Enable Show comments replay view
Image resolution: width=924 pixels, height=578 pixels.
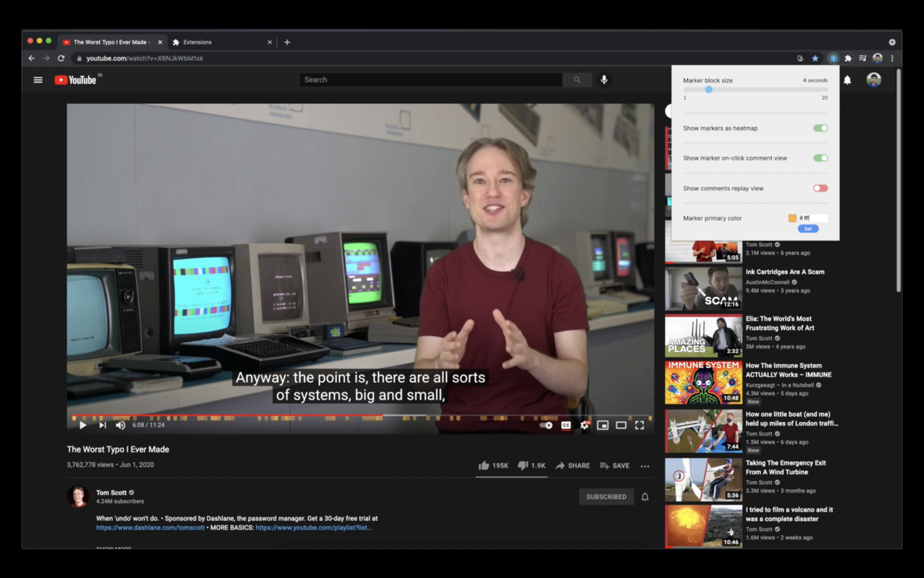[x=820, y=189]
